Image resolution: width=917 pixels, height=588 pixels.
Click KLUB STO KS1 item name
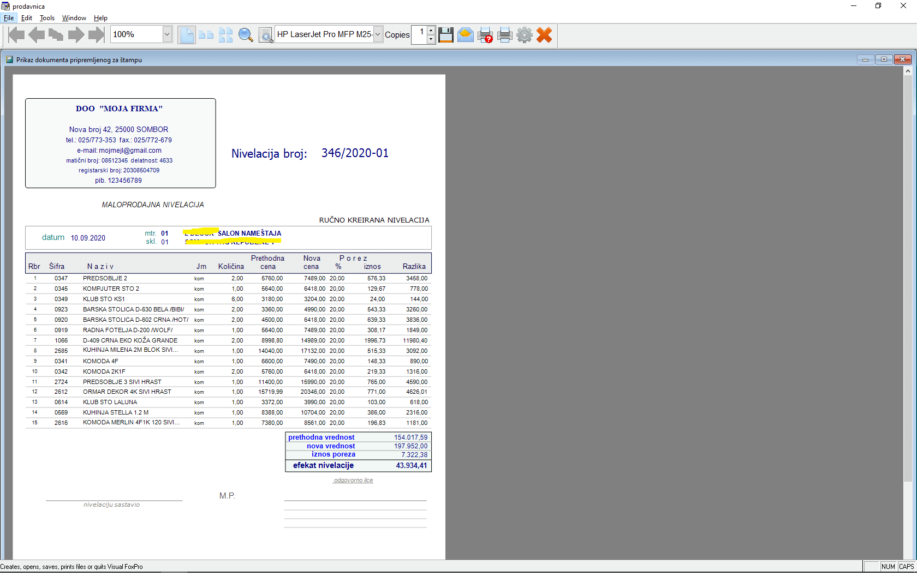tap(104, 299)
